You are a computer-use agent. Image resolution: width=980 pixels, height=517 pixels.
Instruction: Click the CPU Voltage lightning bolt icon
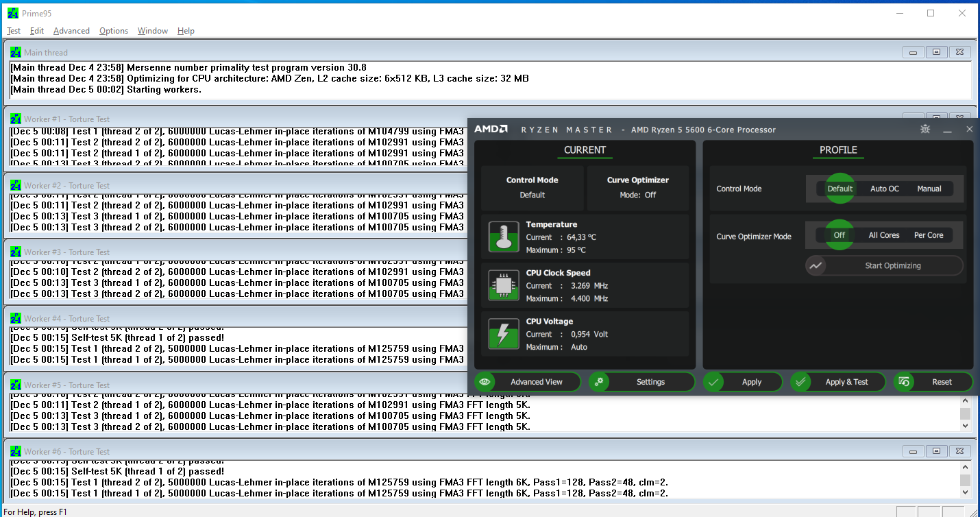coord(503,334)
